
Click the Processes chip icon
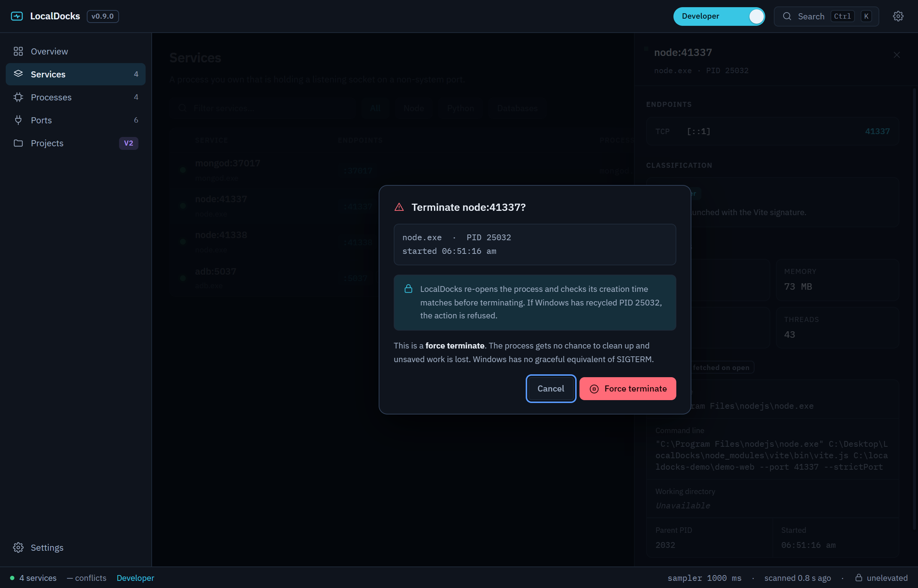click(18, 97)
